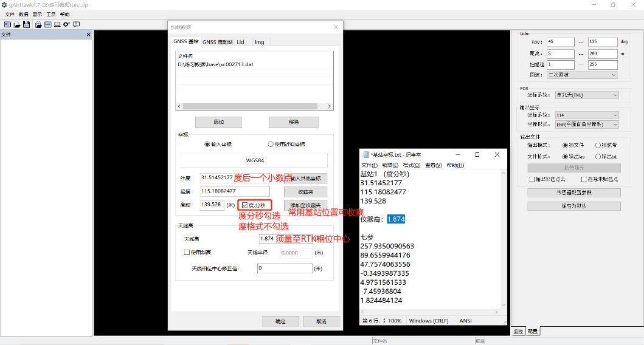Image resolution: width=644 pixels, height=345 pixels.
Task: Click the 保存为默认 button
Action: click(x=574, y=207)
